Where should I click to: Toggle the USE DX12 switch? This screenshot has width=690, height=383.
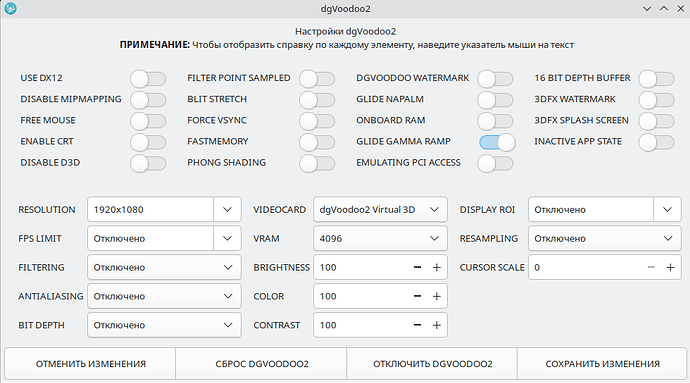coord(148,79)
